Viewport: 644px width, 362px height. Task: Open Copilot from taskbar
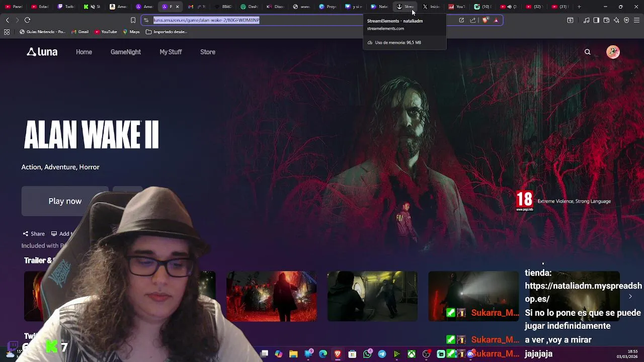coord(279,354)
